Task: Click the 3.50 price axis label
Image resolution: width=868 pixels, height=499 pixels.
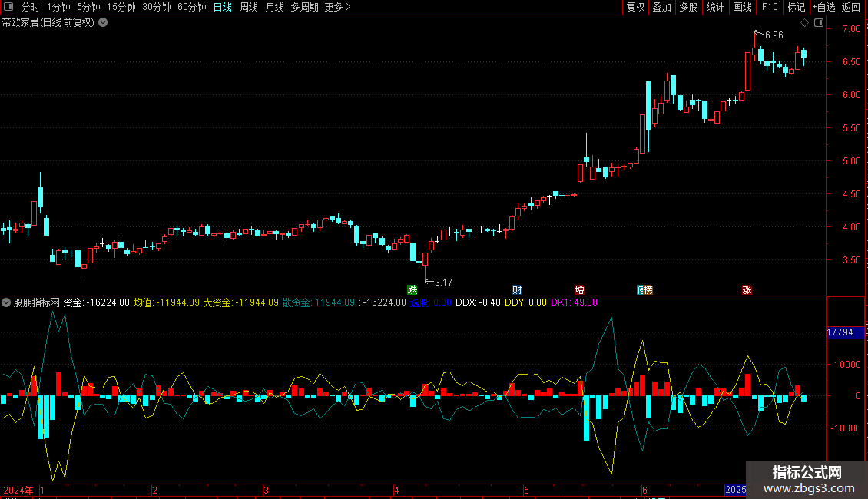Action: [851, 260]
